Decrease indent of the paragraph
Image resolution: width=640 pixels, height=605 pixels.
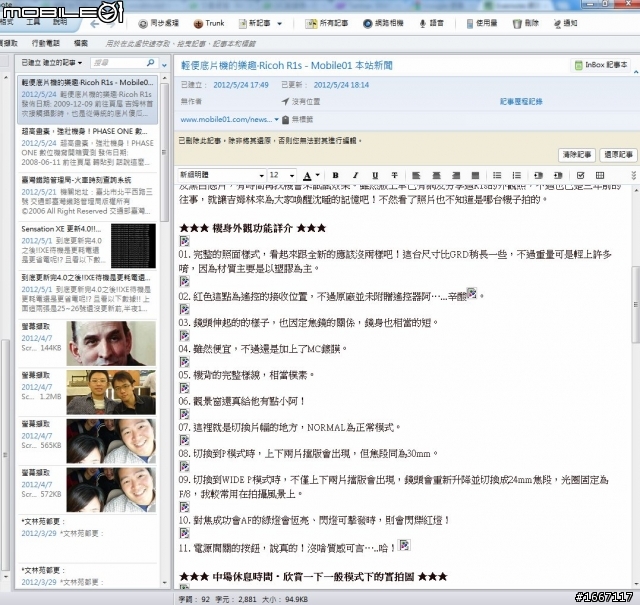coord(538,175)
